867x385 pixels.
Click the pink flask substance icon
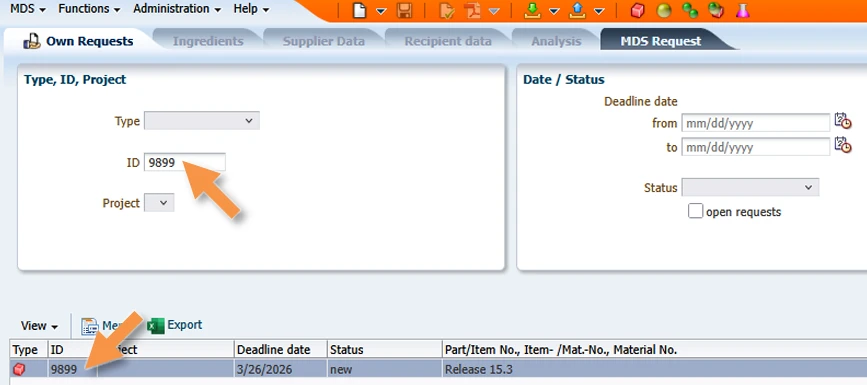[743, 11]
